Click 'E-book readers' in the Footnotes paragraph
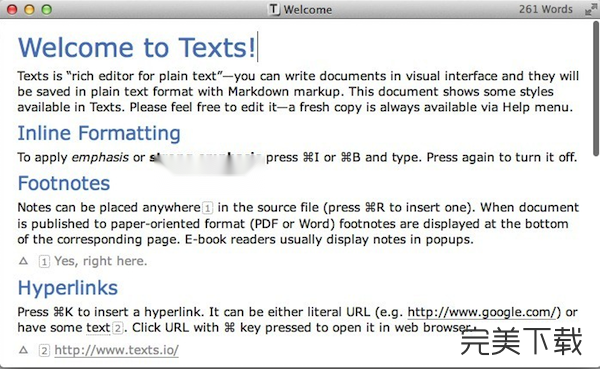This screenshot has width=600, height=369. (230, 240)
